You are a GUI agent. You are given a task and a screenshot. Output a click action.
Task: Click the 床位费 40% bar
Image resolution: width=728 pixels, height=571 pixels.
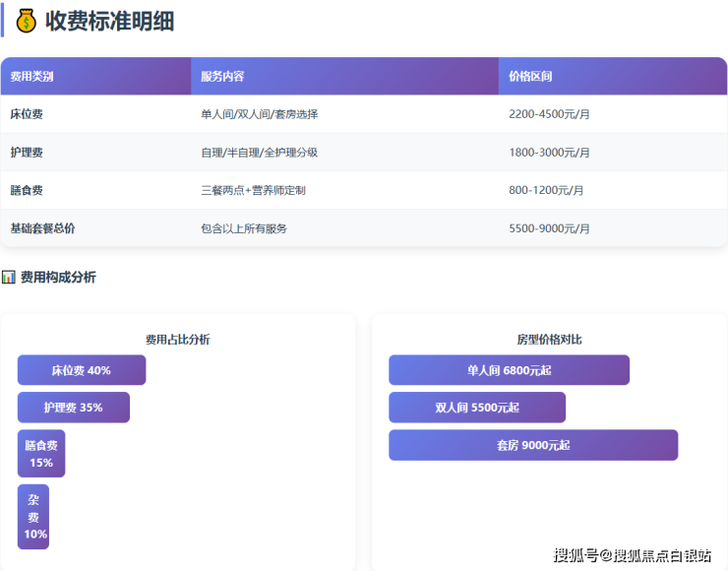[x=82, y=370]
